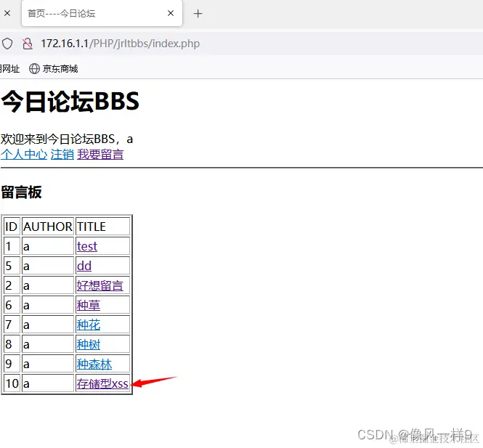Click the globe icon beside 京东商城

34,69
